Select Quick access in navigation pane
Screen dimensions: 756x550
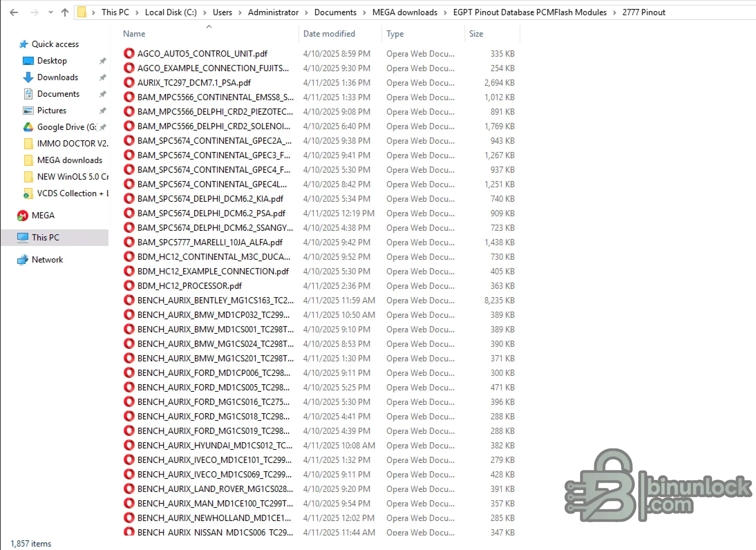[55, 44]
